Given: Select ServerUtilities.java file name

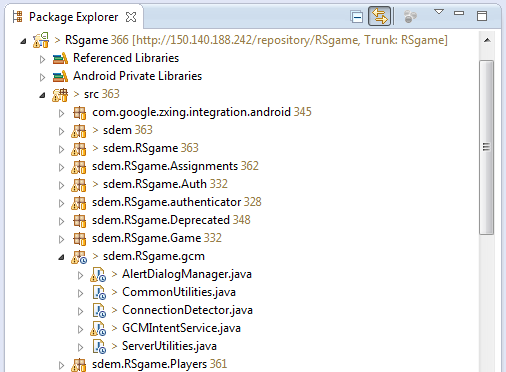Looking at the screenshot, I should pyautogui.click(x=169, y=346).
